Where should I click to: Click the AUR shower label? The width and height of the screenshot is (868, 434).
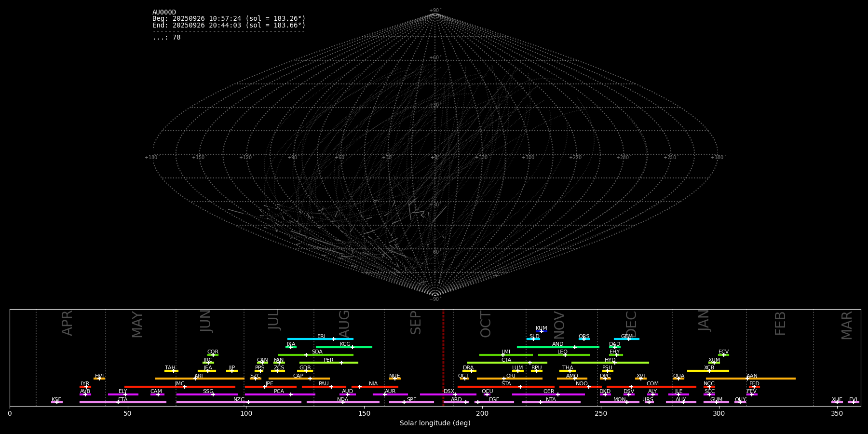coord(390,392)
